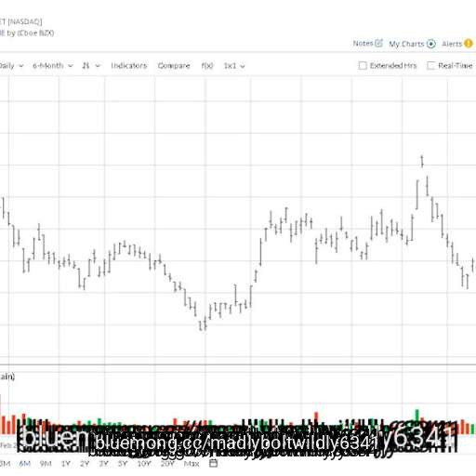Open the Indicators menu
Viewport: 476px width, 476px height.
(x=129, y=65)
